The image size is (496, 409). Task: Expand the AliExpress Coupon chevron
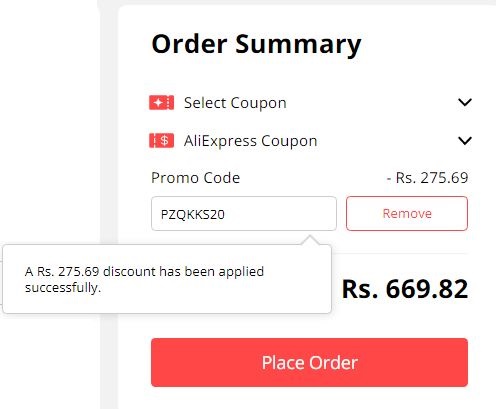465,140
